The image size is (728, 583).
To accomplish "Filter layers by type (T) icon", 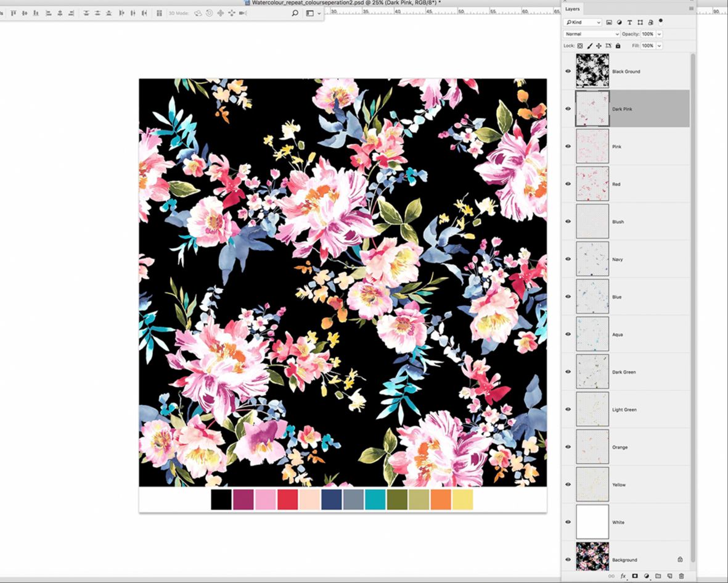I will 629,23.
